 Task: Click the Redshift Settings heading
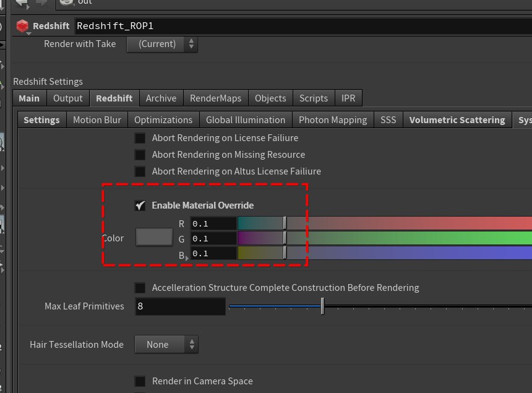click(48, 82)
